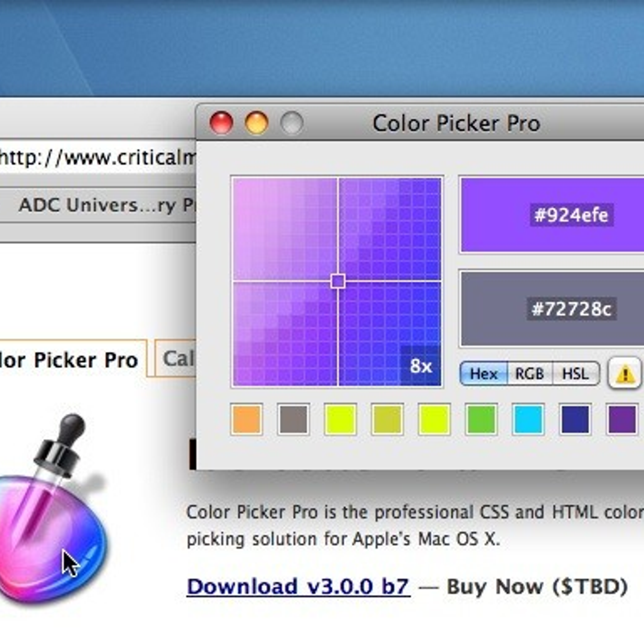644x644 pixels.
Task: Click the disabled gray zoom window button
Action: coord(291,123)
